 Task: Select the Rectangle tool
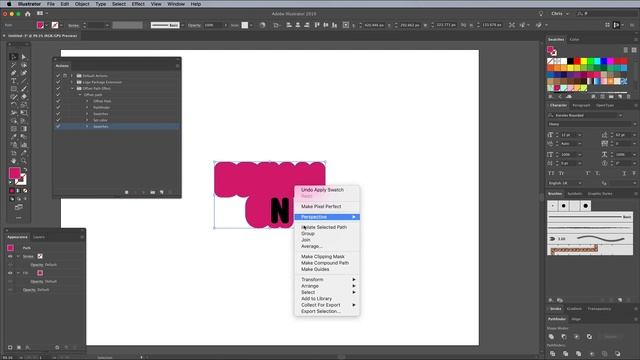coord(13,89)
